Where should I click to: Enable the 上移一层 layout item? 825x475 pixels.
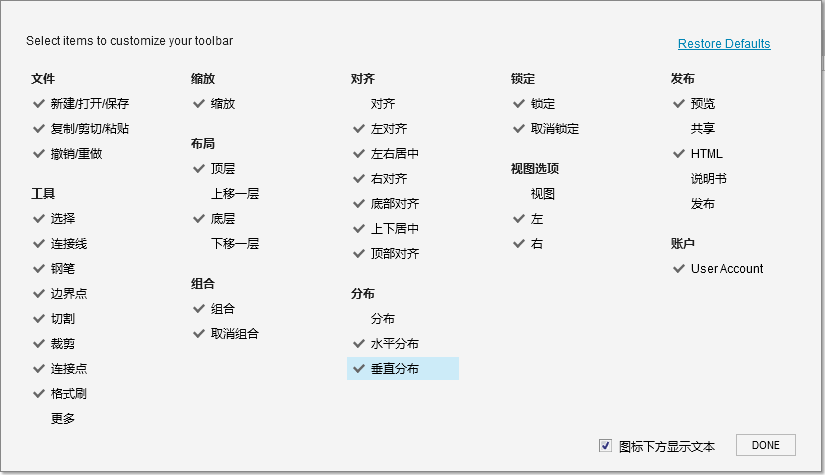(x=235, y=194)
